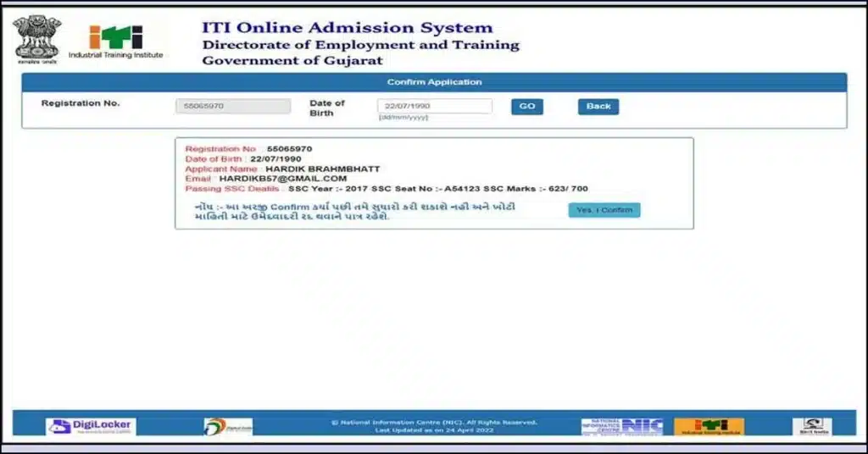The width and height of the screenshot is (868, 454).
Task: Click the Digital India logo in footer
Action: click(228, 426)
